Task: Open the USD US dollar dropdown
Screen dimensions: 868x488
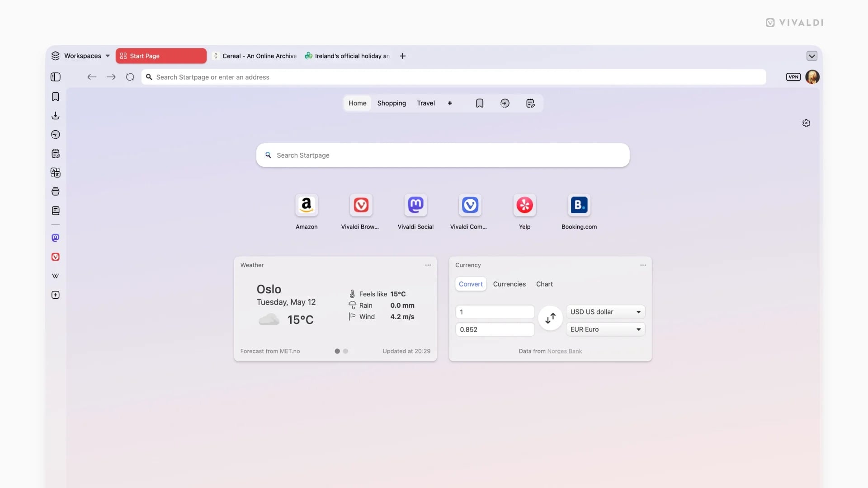Action: pyautogui.click(x=605, y=312)
